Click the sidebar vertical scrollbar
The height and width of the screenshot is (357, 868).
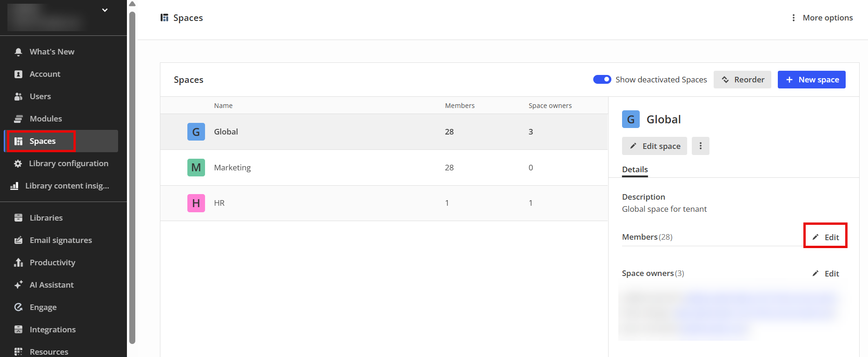coord(132,177)
